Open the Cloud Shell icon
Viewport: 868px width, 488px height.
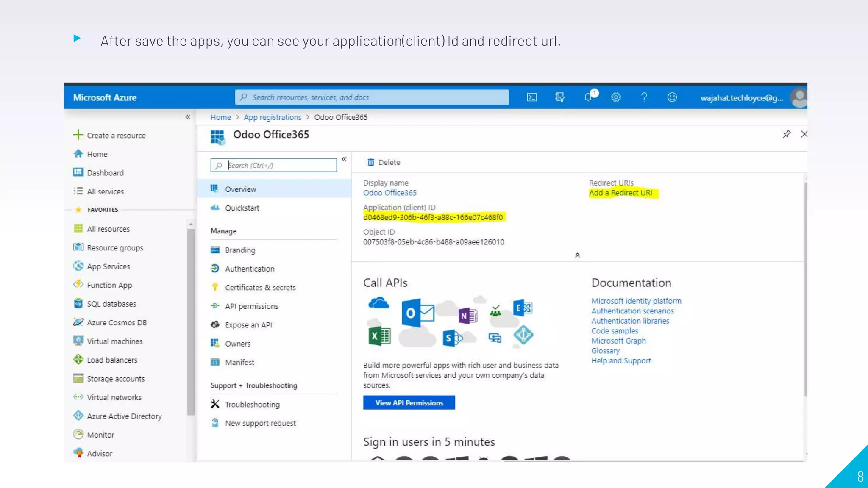coord(531,97)
